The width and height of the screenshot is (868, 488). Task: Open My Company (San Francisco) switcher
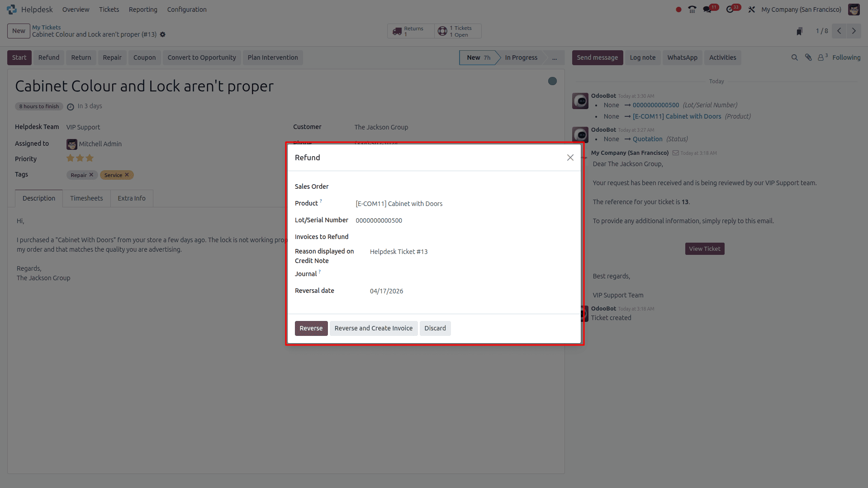(801, 10)
